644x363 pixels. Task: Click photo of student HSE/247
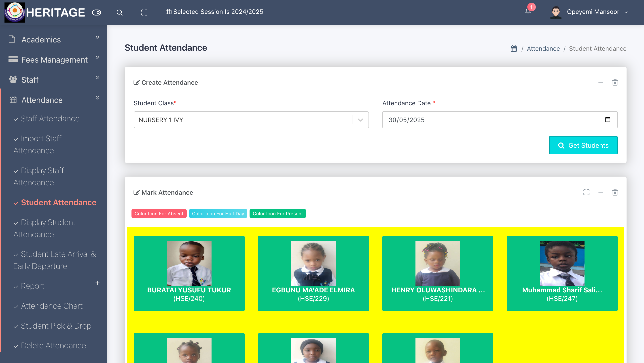point(562,263)
